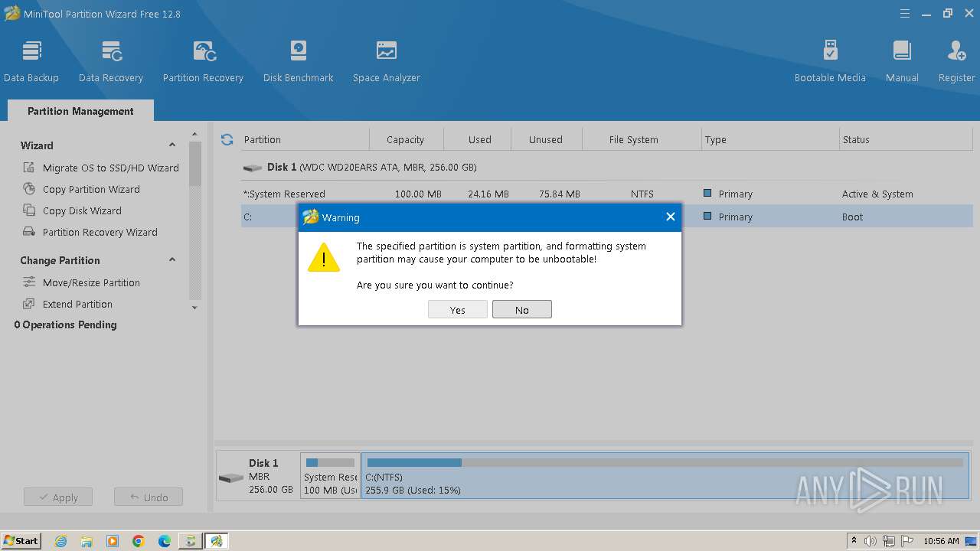Screen dimensions: 980x551
Task: Start Copy Disk Wizard
Action: pos(73,210)
